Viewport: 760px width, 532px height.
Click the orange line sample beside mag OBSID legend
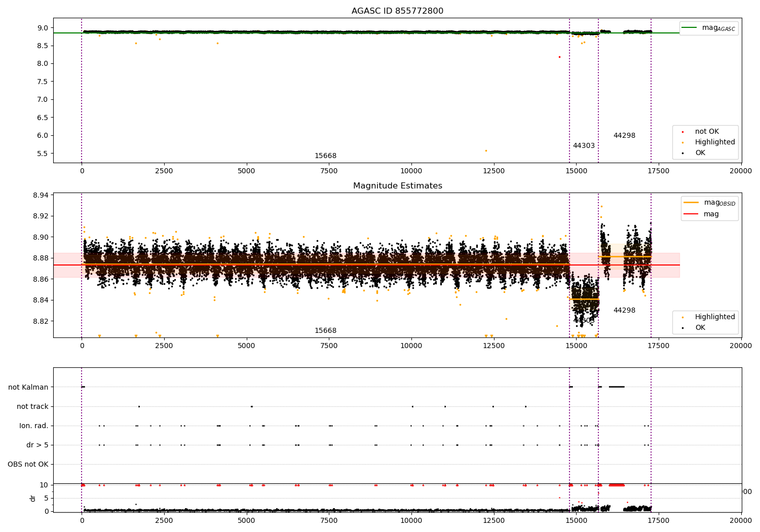[691, 203]
